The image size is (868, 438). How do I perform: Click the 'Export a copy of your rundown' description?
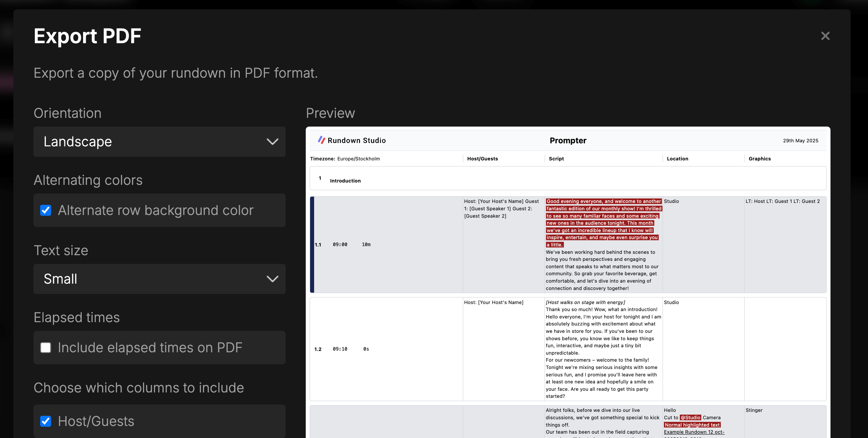tap(175, 73)
